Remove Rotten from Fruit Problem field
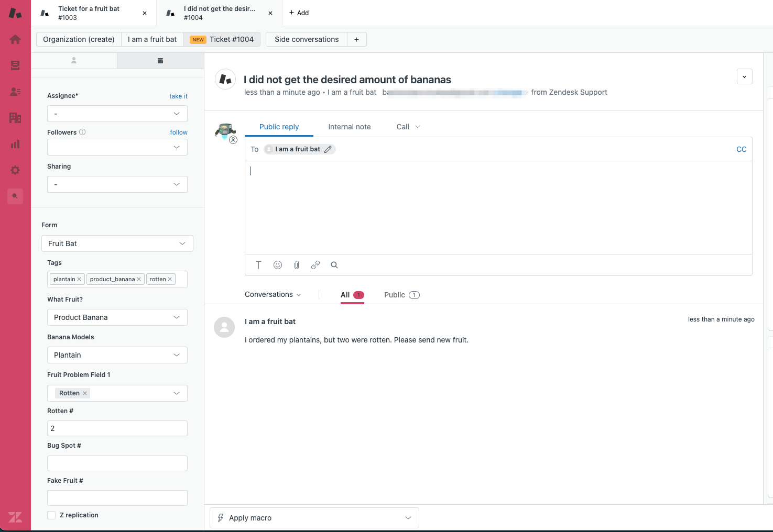Screen dimensions: 773x532 (x=85, y=393)
